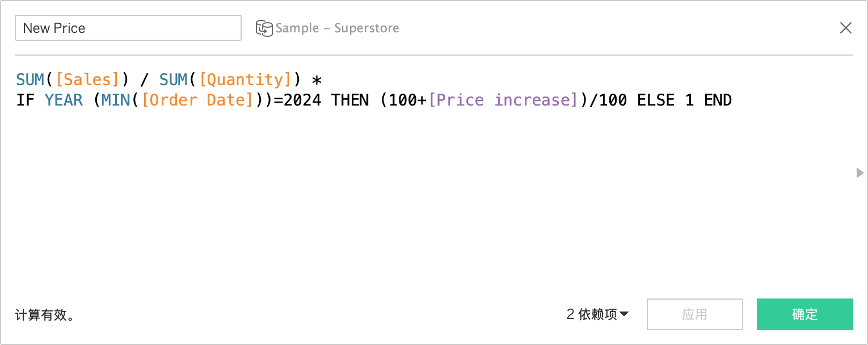
Task: Click the [Price increase] parameter in formula
Action: (x=503, y=100)
